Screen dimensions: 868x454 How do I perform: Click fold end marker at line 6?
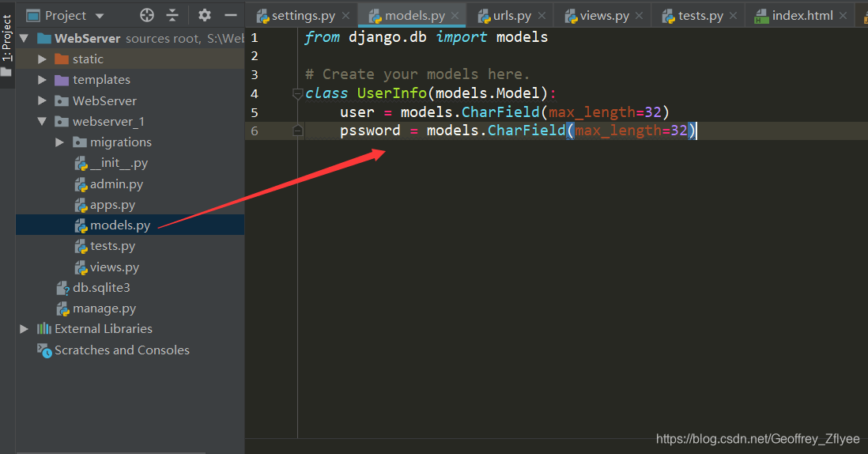click(297, 131)
